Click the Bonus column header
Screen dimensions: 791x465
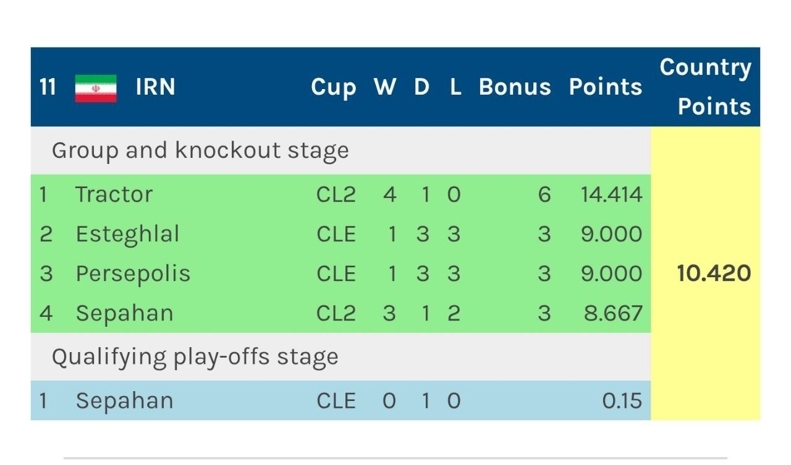(x=515, y=87)
